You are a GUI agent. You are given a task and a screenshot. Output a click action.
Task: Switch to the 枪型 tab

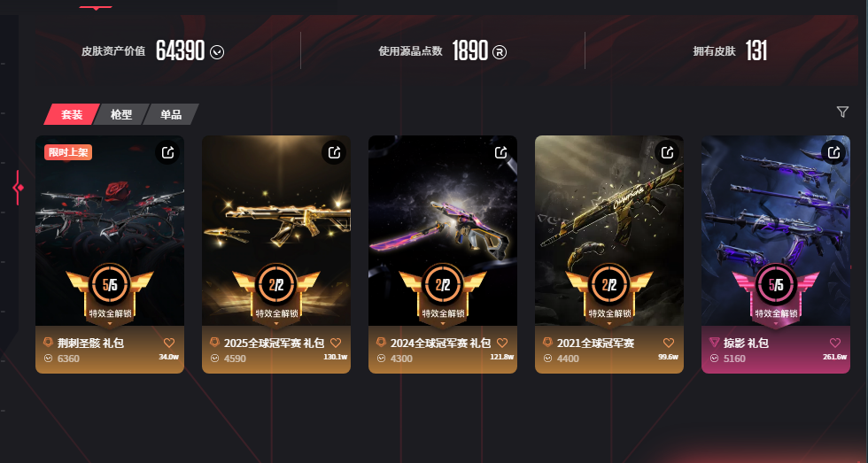pyautogui.click(x=121, y=114)
